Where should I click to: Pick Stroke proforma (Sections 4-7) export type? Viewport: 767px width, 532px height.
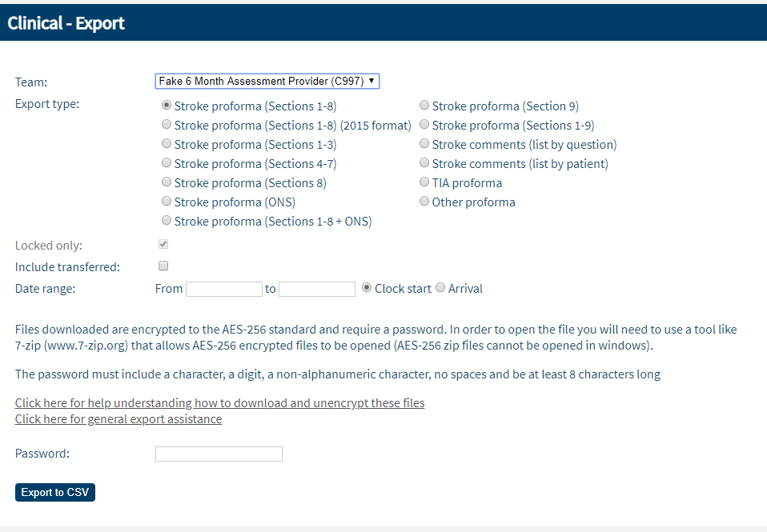click(167, 163)
